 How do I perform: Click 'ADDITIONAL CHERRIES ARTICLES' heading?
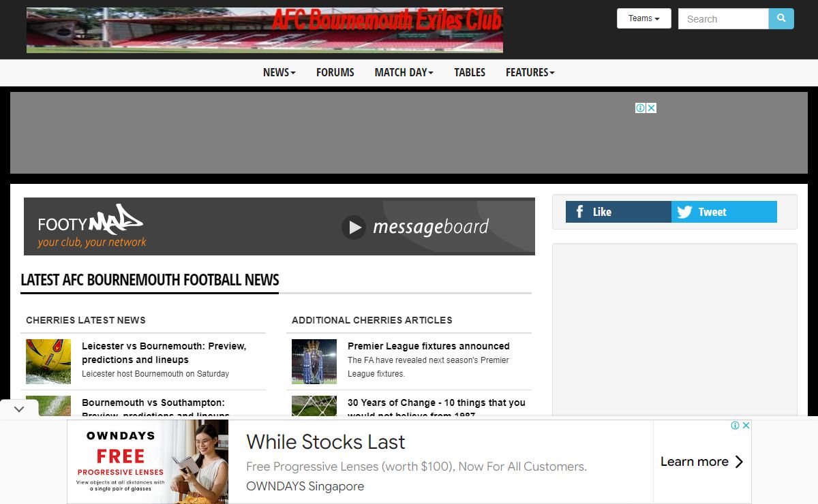point(372,320)
